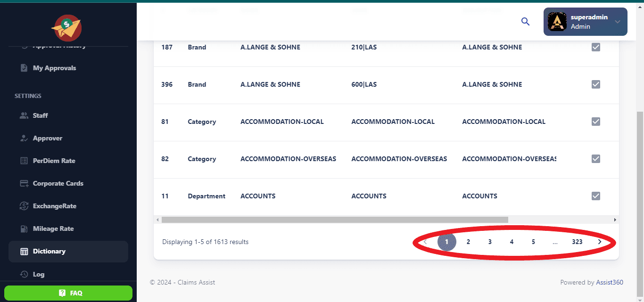
Task: Click the Approver icon in sidebar
Action: click(x=24, y=138)
